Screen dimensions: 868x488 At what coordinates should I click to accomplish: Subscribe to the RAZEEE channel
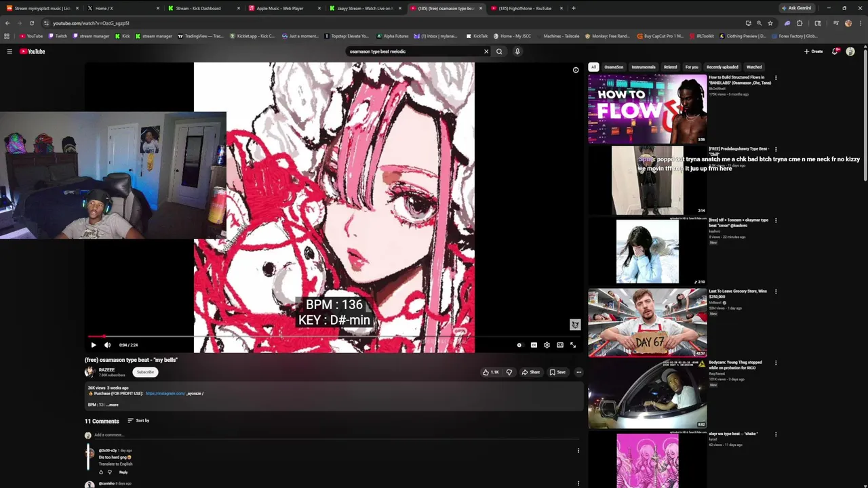click(x=145, y=372)
